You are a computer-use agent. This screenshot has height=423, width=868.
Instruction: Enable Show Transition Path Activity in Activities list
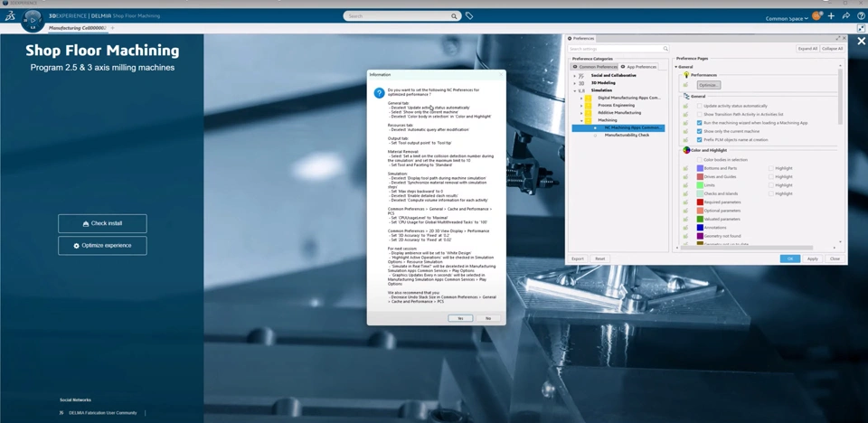700,114
